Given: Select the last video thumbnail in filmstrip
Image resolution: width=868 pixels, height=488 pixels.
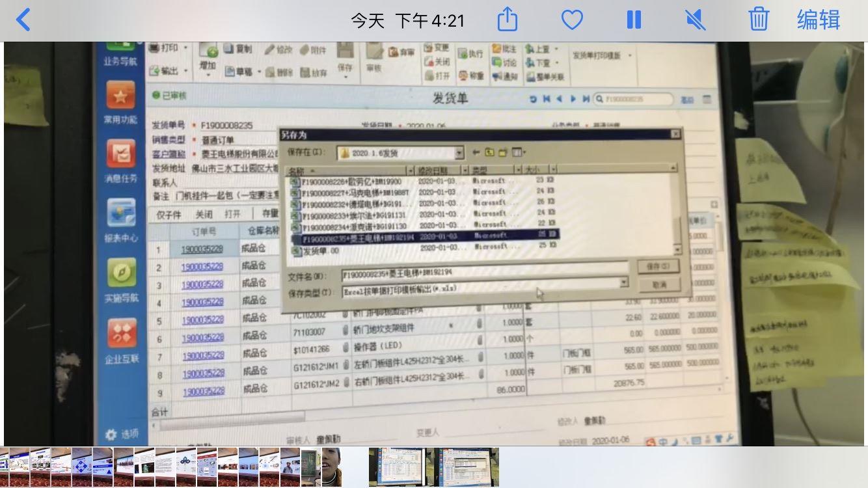Looking at the screenshot, I should (467, 467).
